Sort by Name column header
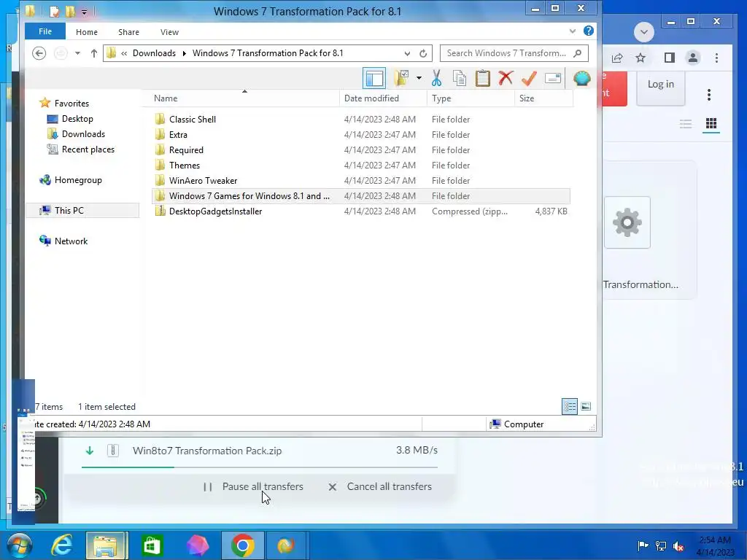 click(244, 98)
